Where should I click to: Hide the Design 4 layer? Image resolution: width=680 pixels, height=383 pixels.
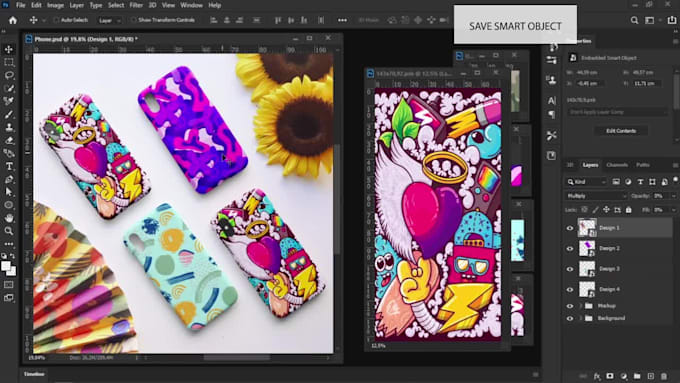click(570, 289)
